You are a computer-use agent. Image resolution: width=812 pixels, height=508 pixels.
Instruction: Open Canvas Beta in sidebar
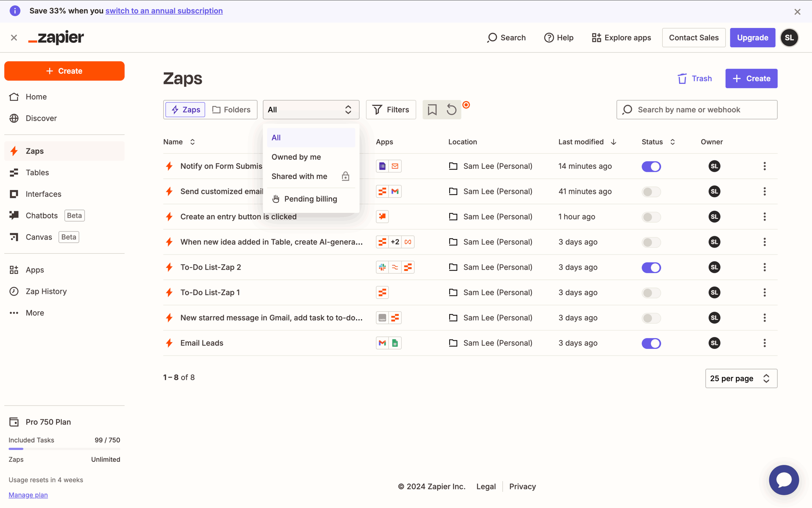64,237
